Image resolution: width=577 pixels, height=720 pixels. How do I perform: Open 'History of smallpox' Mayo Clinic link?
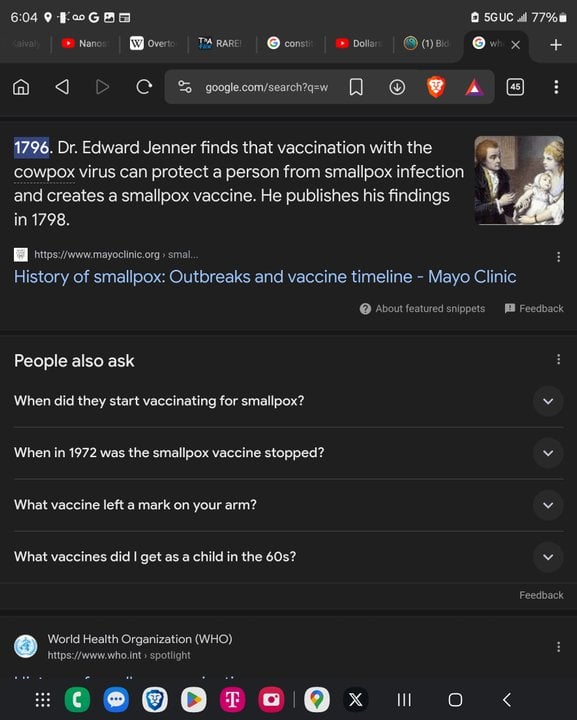[265, 276]
